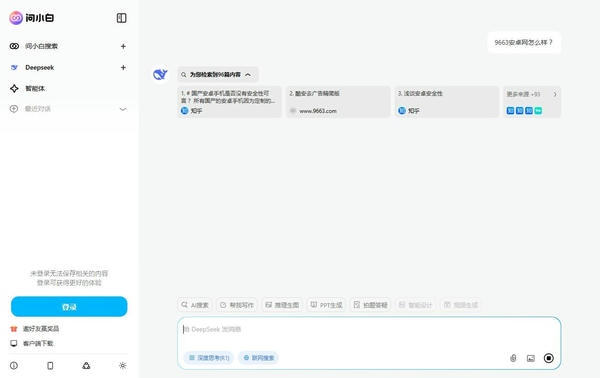The width and height of the screenshot is (600, 378).
Task: Click the www.9663.com source label
Action: [x=318, y=111]
